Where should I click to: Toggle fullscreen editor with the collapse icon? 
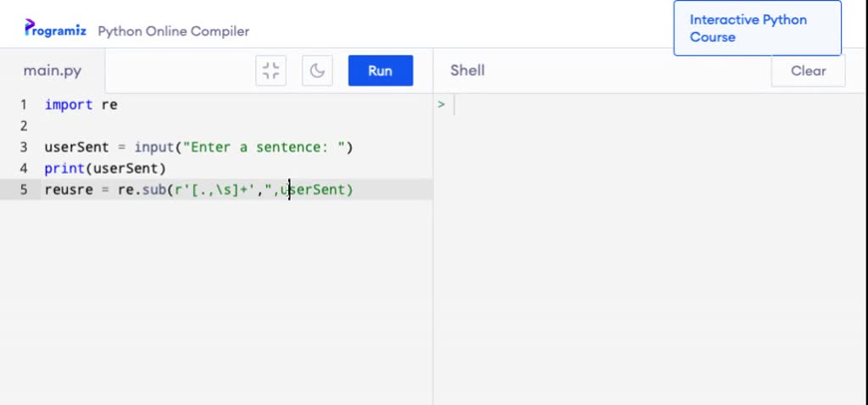(x=270, y=71)
